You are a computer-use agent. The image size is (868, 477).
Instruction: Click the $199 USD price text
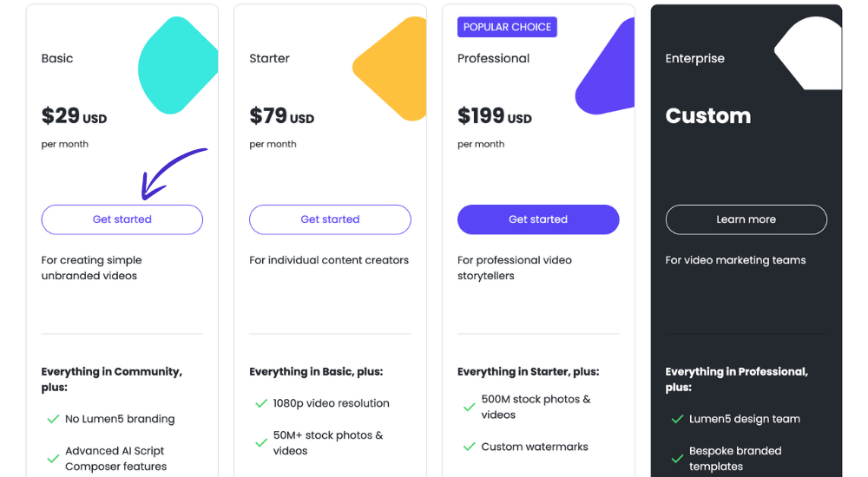[x=495, y=115]
